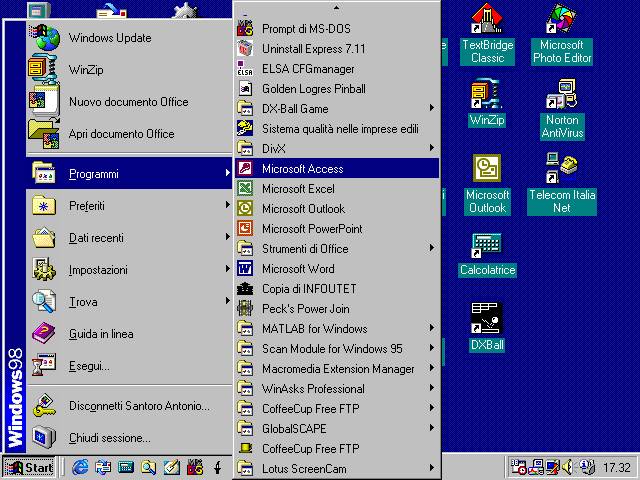
Task: Click the Windows Update globe icon
Action: [x=45, y=37]
